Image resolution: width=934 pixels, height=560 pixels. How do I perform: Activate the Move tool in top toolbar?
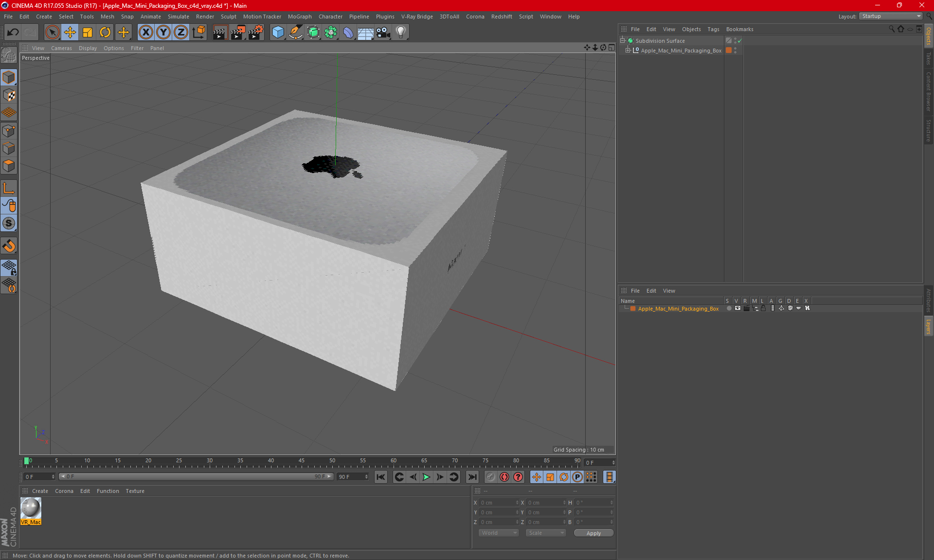70,32
